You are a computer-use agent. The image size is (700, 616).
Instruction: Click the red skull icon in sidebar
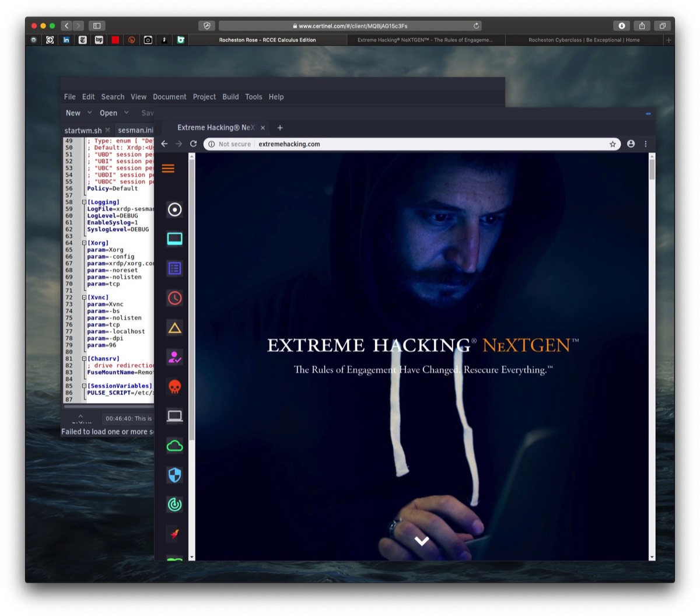point(174,387)
